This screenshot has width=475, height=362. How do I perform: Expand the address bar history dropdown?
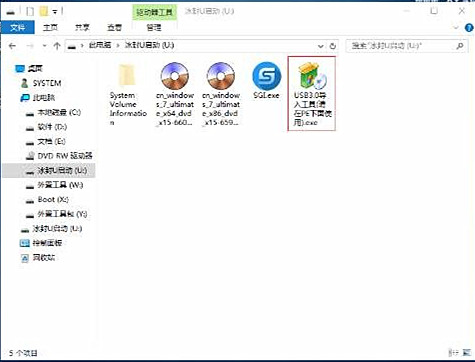point(320,46)
